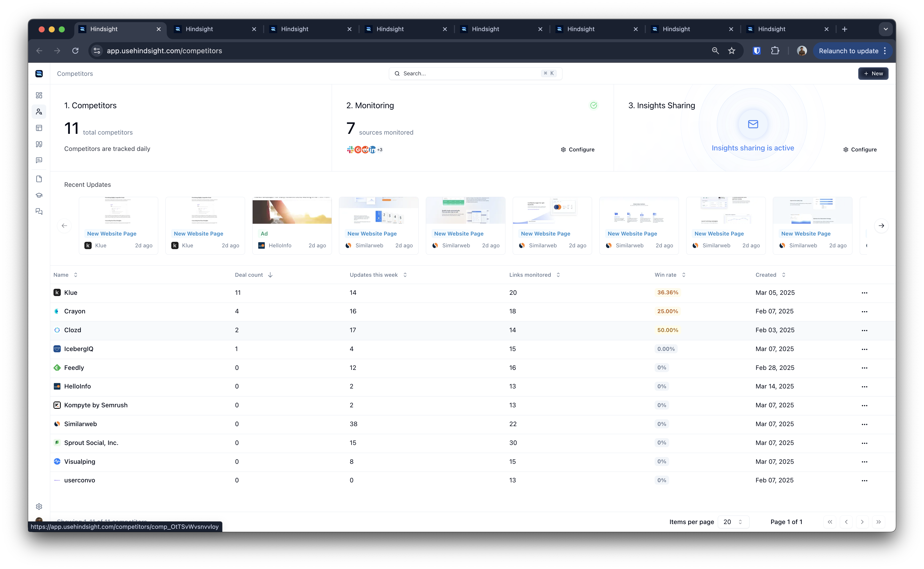Sort table by Name column
This screenshot has width=924, height=569.
point(66,275)
